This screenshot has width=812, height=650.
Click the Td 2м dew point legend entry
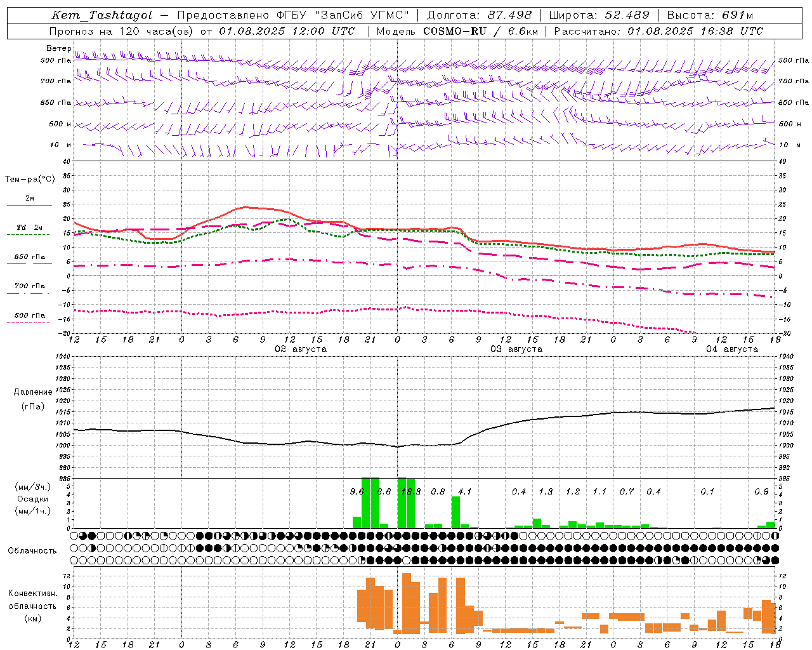pyautogui.click(x=29, y=227)
